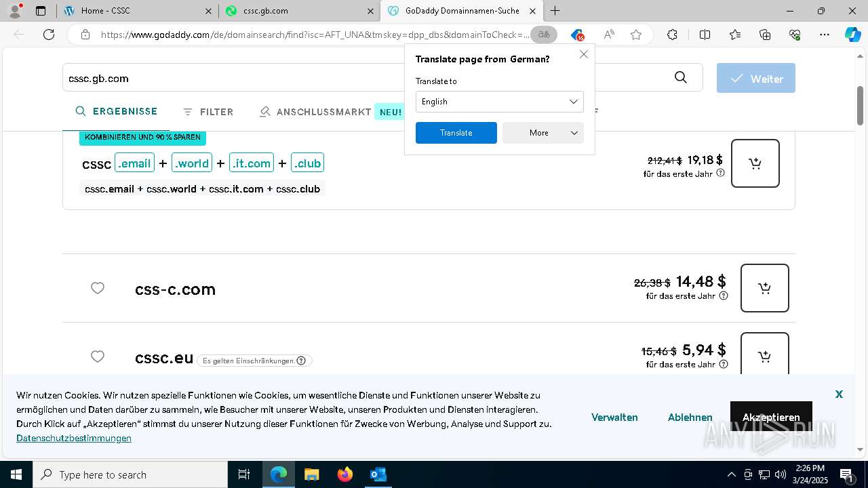Open the volume control icon
Screen dimensions: 868x488
781,474
